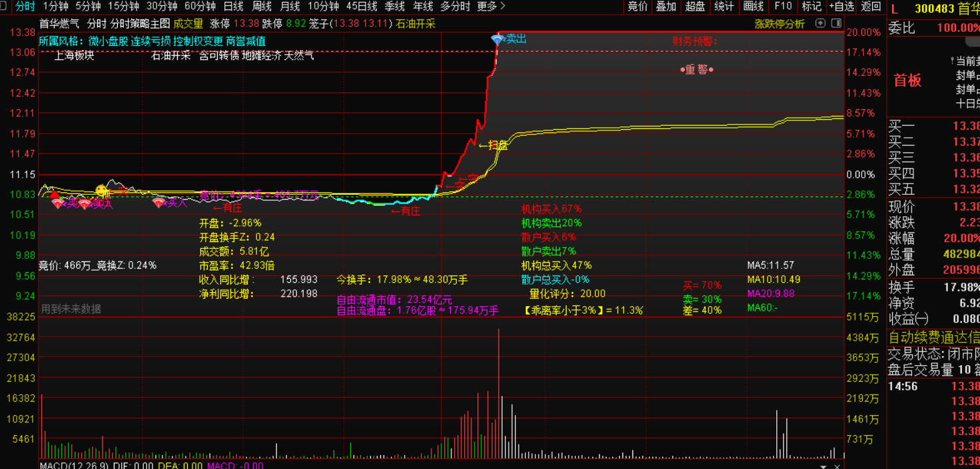This screenshot has height=469, width=980.
Task: Click the yellow smiley face chart marker
Action: pyautogui.click(x=101, y=191)
